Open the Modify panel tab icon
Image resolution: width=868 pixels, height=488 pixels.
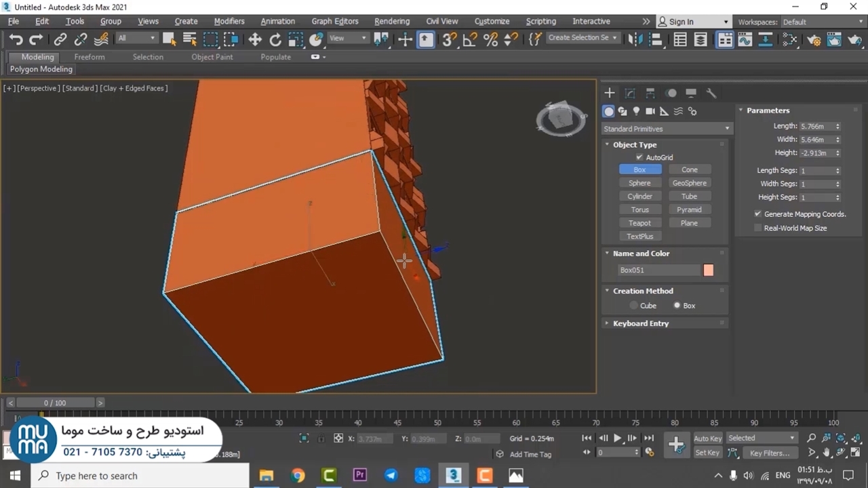tap(630, 93)
